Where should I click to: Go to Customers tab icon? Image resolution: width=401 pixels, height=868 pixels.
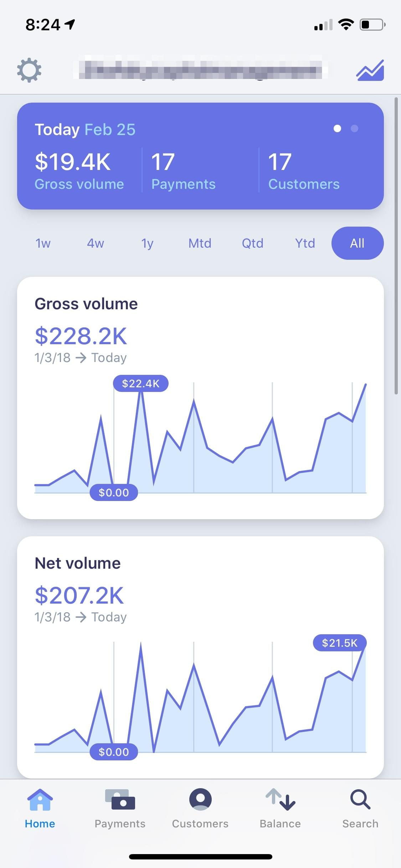coord(200,800)
